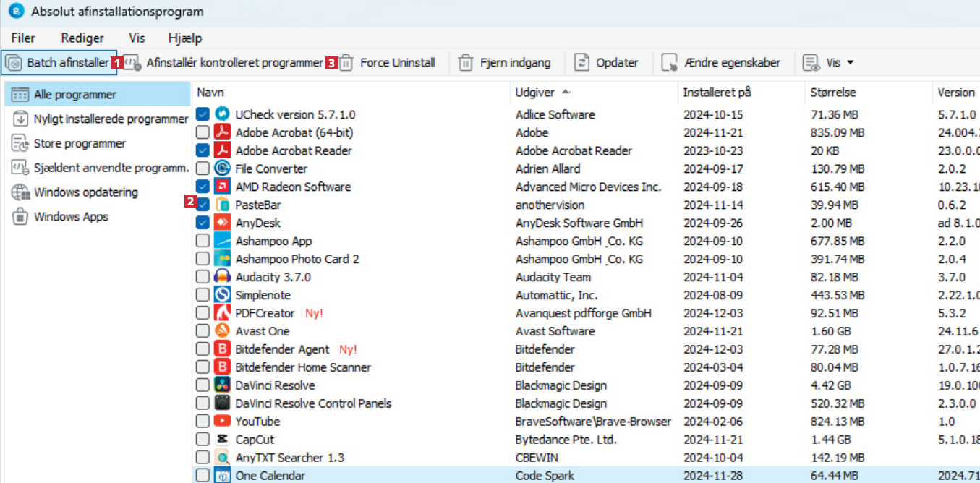Open the Vis dropdown in toolbar

coord(829,63)
